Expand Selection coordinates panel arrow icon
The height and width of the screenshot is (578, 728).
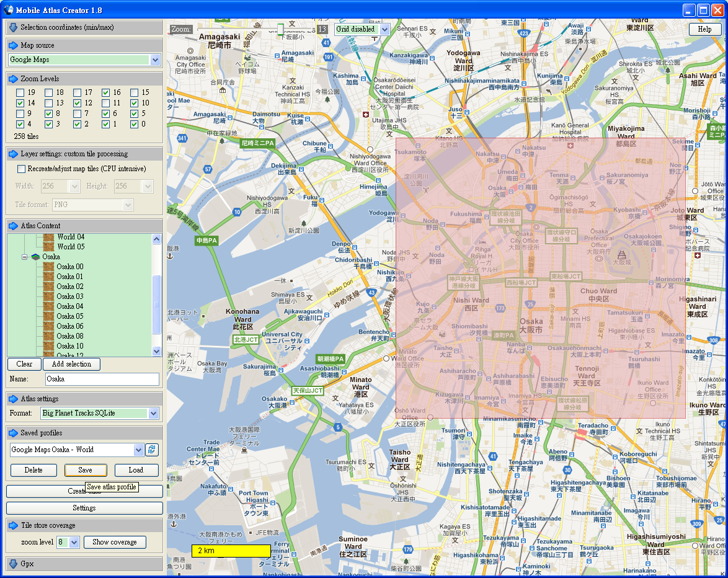pos(13,27)
